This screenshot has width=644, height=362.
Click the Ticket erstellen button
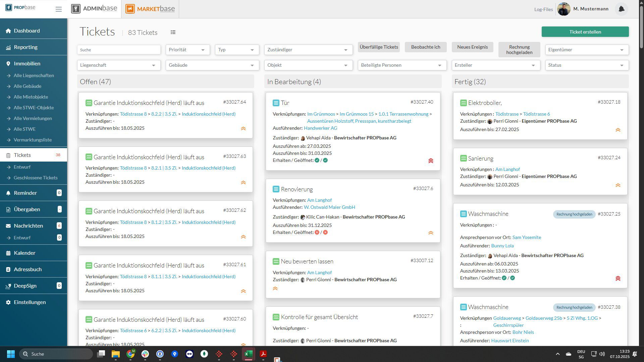tap(585, 32)
